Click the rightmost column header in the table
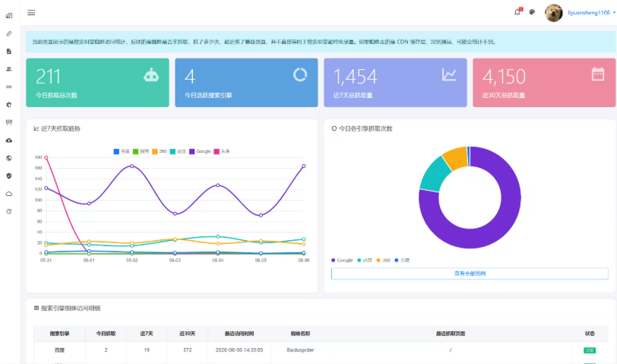617x364 pixels. 590,334
